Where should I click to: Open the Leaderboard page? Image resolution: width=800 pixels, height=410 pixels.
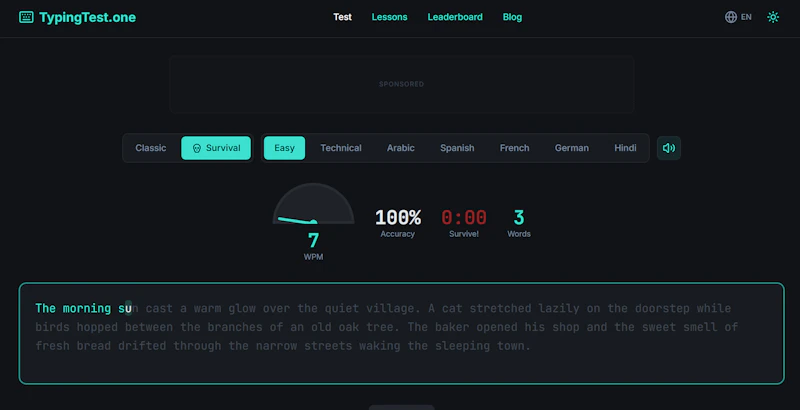tap(455, 17)
